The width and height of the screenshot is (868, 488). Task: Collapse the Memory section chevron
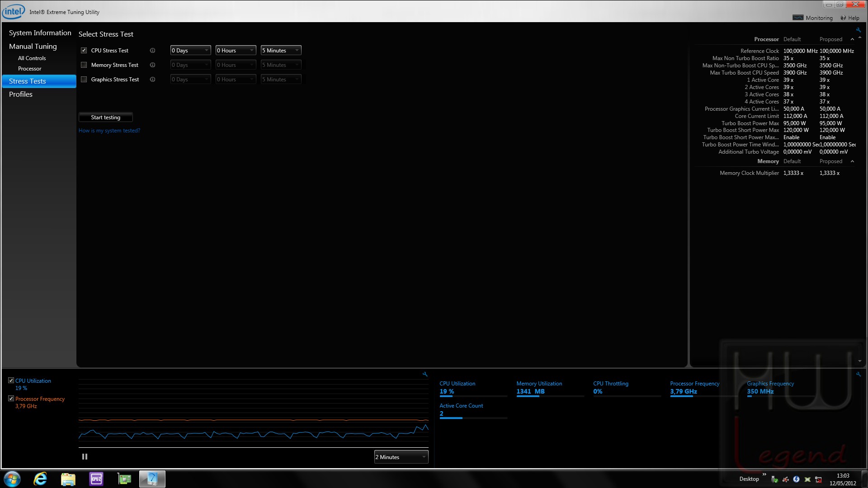(852, 161)
